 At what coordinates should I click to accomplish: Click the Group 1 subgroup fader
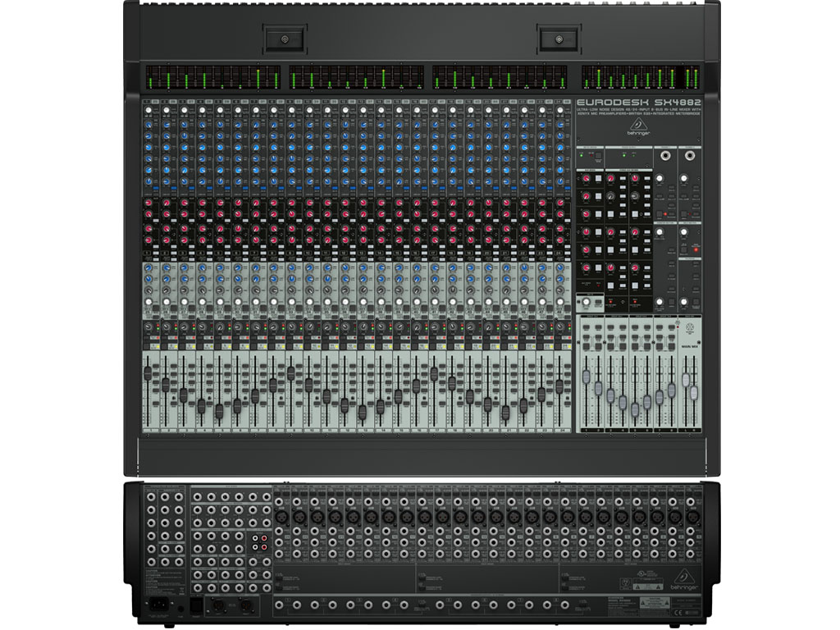(x=587, y=377)
